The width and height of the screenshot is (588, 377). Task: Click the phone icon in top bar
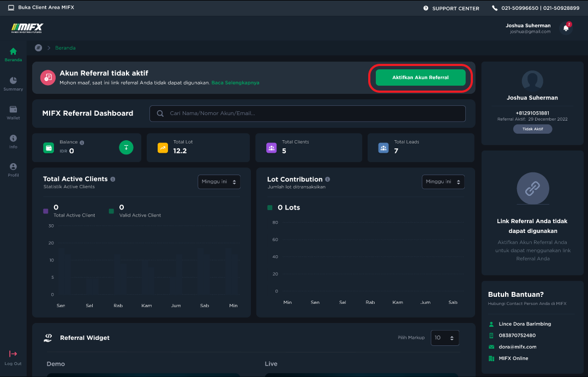pyautogui.click(x=495, y=8)
